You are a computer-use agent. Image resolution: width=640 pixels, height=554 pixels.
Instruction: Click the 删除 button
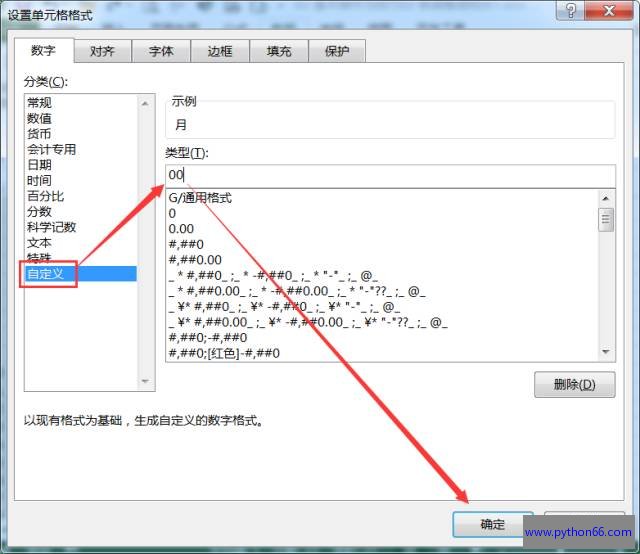575,384
